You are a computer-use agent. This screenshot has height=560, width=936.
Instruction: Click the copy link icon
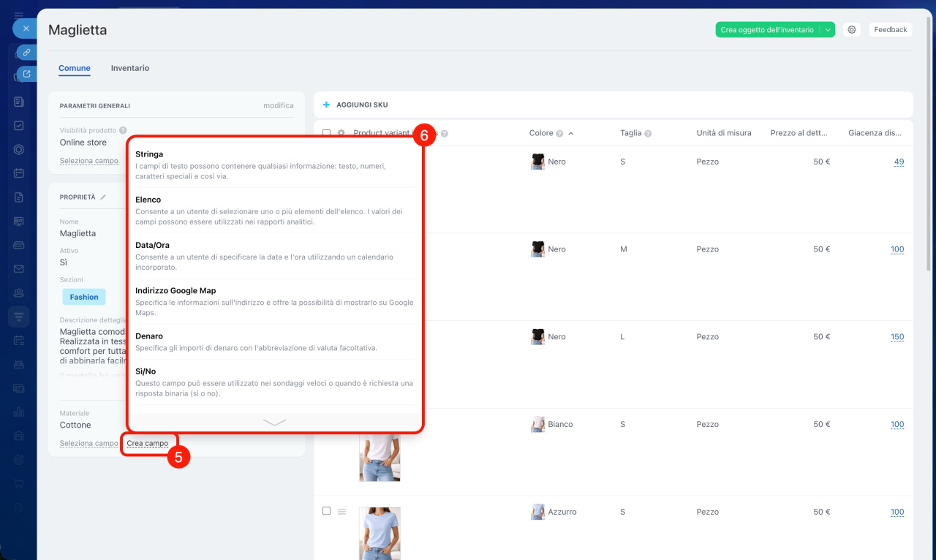point(26,53)
